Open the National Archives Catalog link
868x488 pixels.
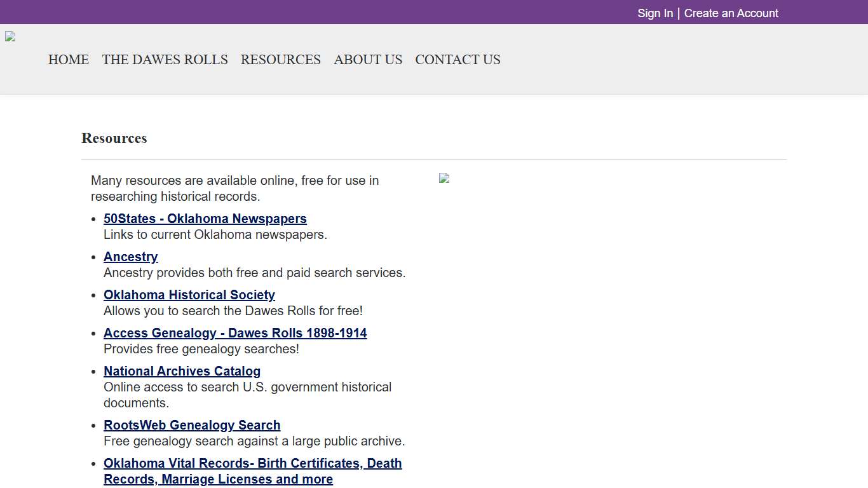click(182, 371)
